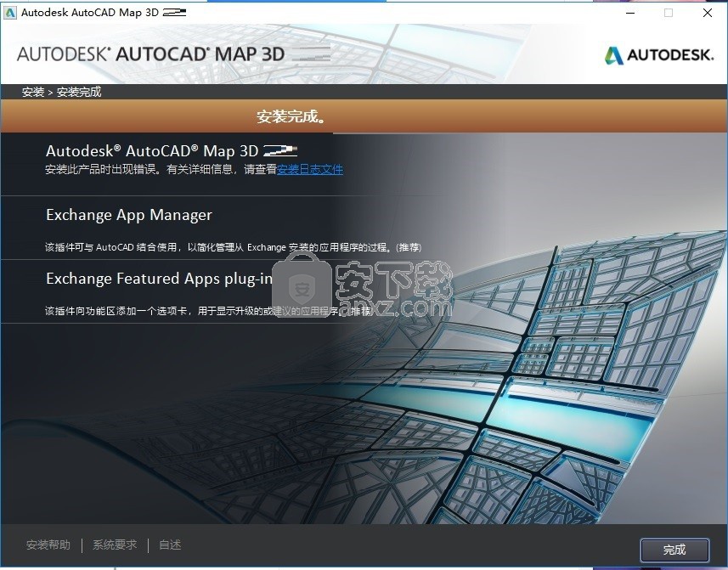Close the installer window
This screenshot has height=570, width=728.
pyautogui.click(x=708, y=13)
